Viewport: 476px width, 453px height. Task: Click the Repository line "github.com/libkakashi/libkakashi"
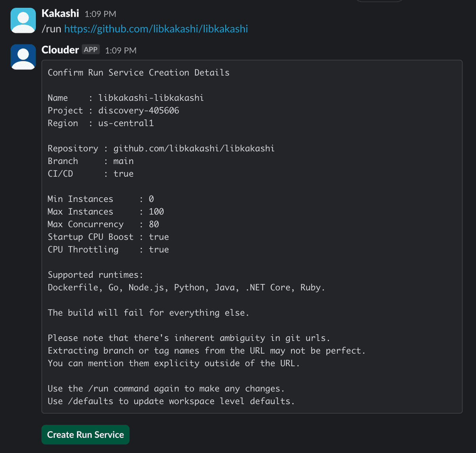click(161, 148)
